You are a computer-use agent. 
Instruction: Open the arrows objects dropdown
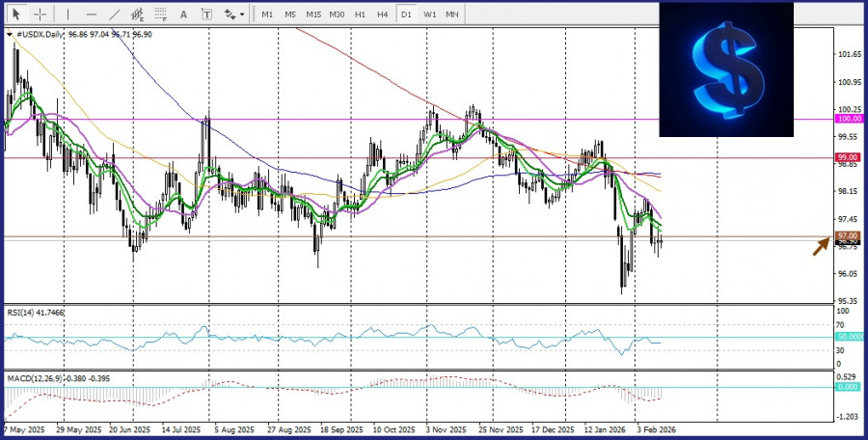232,14
